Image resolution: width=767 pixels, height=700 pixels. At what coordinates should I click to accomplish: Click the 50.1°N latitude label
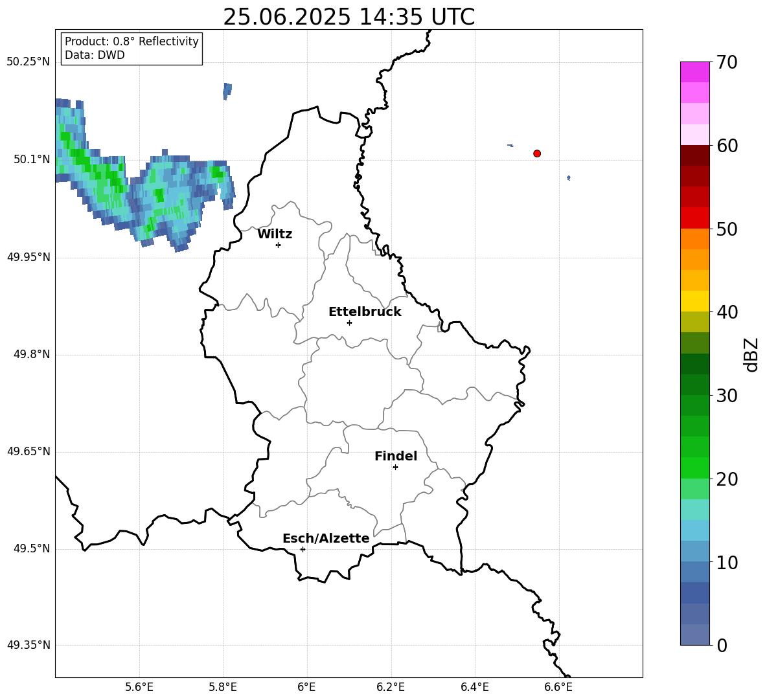point(32,159)
